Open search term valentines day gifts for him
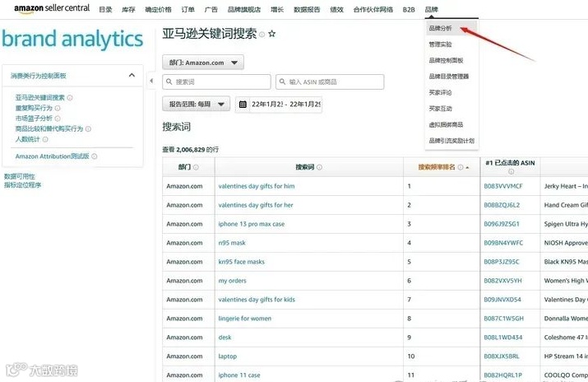 (x=257, y=186)
